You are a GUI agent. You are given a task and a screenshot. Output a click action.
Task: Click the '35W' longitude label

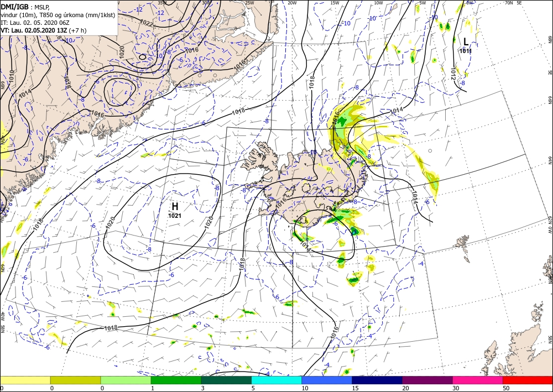[x=162, y=3]
